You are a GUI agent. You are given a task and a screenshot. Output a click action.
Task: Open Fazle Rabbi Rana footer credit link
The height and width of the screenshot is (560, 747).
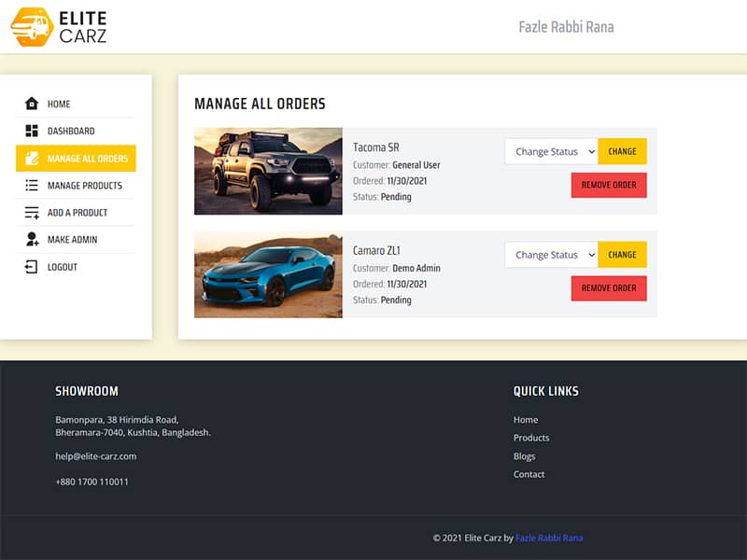pyautogui.click(x=549, y=538)
